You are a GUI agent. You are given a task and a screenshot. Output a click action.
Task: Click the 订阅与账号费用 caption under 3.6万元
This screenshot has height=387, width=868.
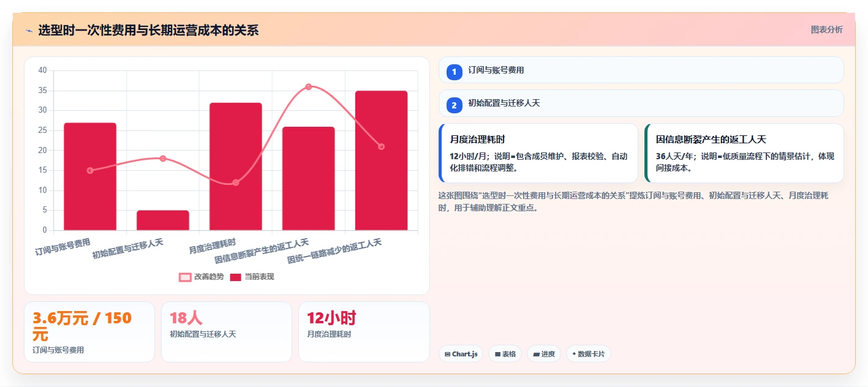tap(58, 350)
